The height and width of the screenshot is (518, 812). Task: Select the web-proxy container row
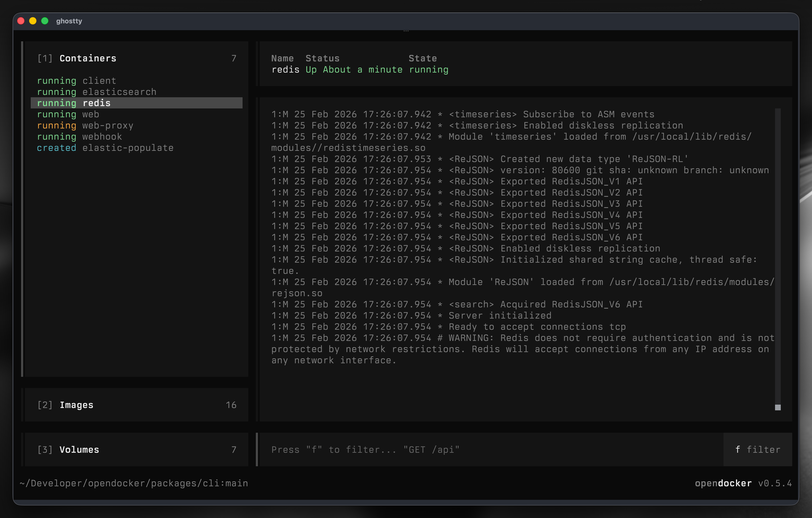point(137,125)
